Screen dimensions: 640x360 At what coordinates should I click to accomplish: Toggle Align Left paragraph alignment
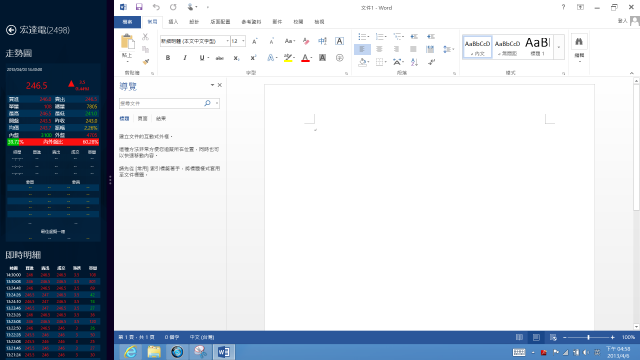pos(362,49)
